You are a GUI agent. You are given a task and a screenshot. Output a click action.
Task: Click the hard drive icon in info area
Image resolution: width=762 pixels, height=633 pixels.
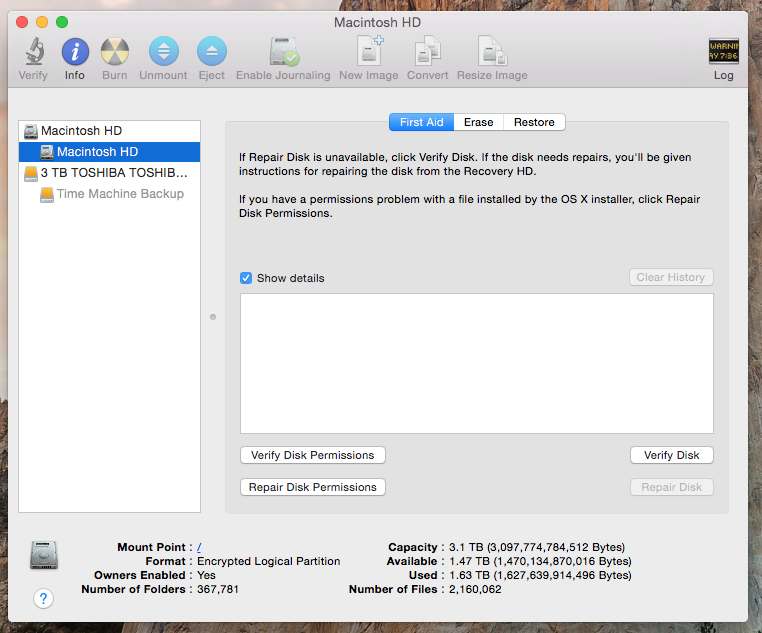click(44, 555)
